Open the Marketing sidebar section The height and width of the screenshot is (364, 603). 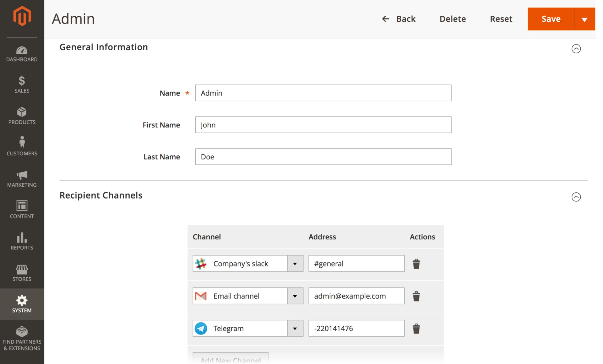click(22, 179)
